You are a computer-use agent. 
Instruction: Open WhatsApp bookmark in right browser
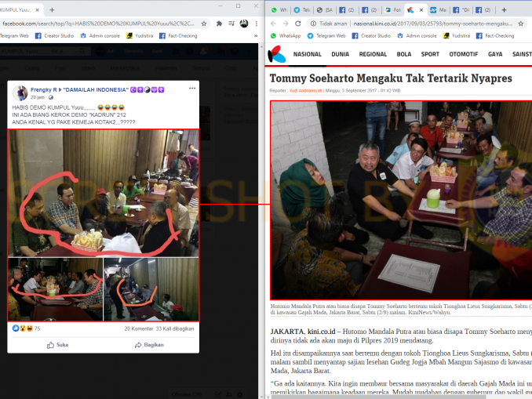[286, 35]
